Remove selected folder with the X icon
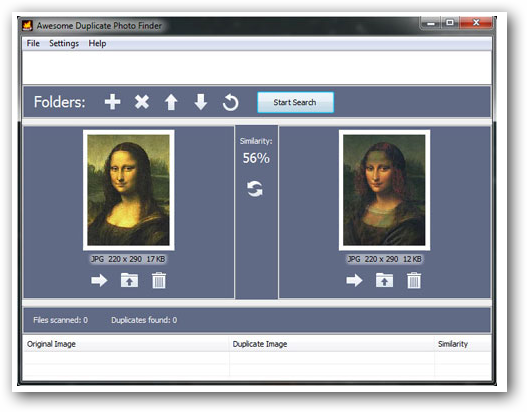 click(142, 102)
